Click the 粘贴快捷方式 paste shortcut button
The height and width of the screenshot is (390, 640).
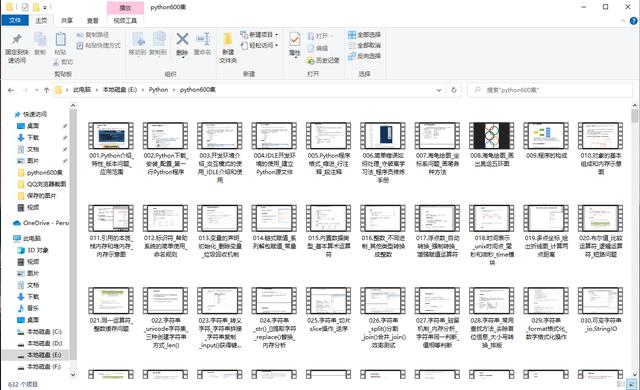pyautogui.click(x=99, y=45)
